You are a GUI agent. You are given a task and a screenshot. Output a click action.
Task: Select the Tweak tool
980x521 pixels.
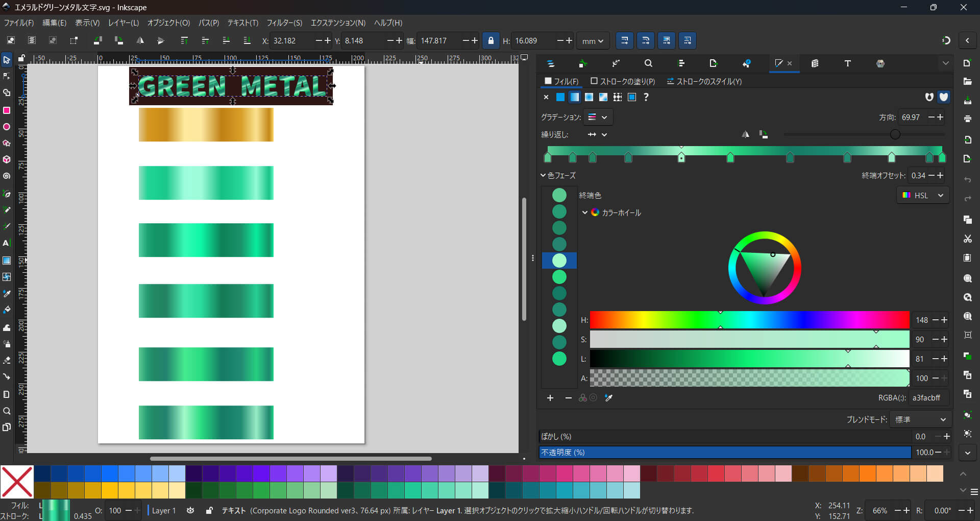tap(7, 327)
